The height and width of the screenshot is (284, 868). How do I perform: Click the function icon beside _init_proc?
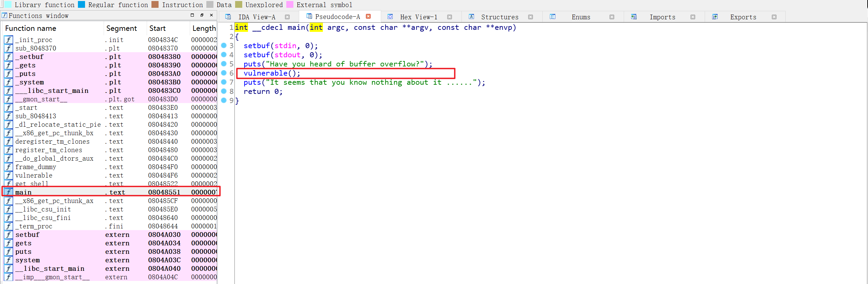click(8, 40)
